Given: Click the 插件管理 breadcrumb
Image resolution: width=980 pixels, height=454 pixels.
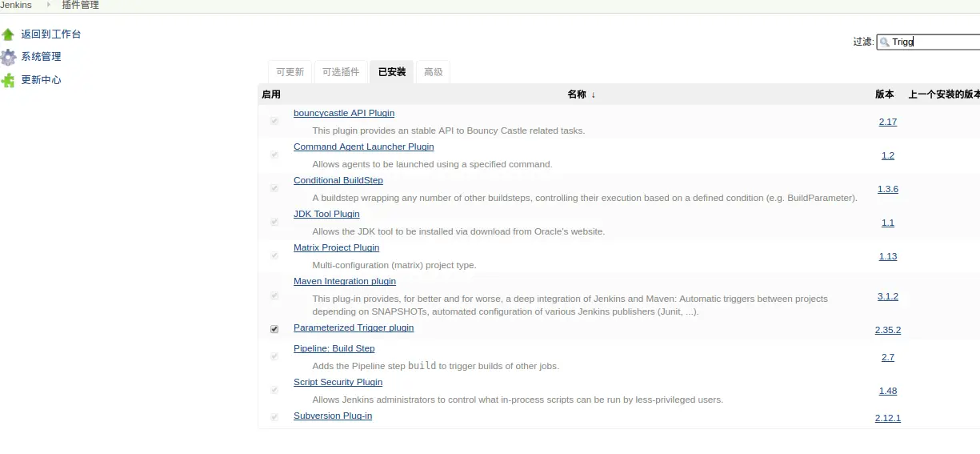Looking at the screenshot, I should click(81, 5).
